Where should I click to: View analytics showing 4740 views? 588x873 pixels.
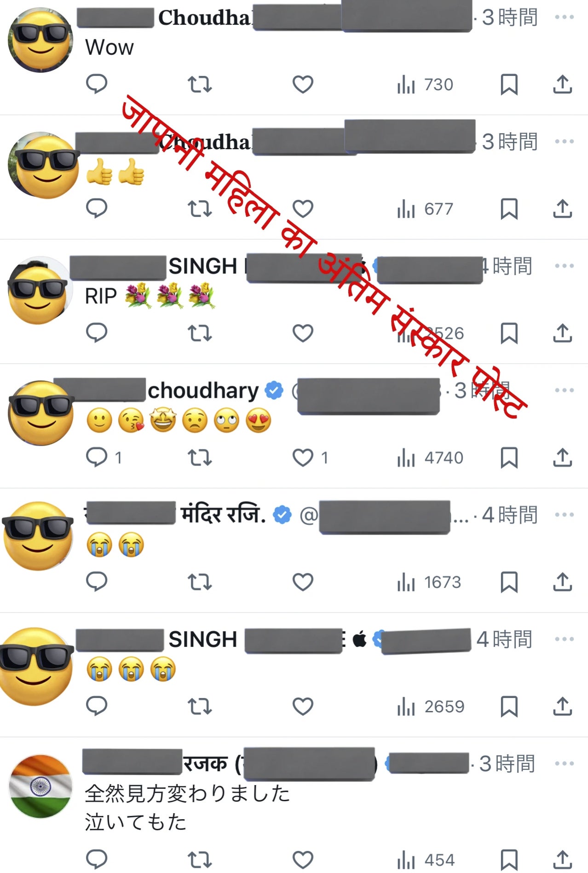[x=430, y=458]
